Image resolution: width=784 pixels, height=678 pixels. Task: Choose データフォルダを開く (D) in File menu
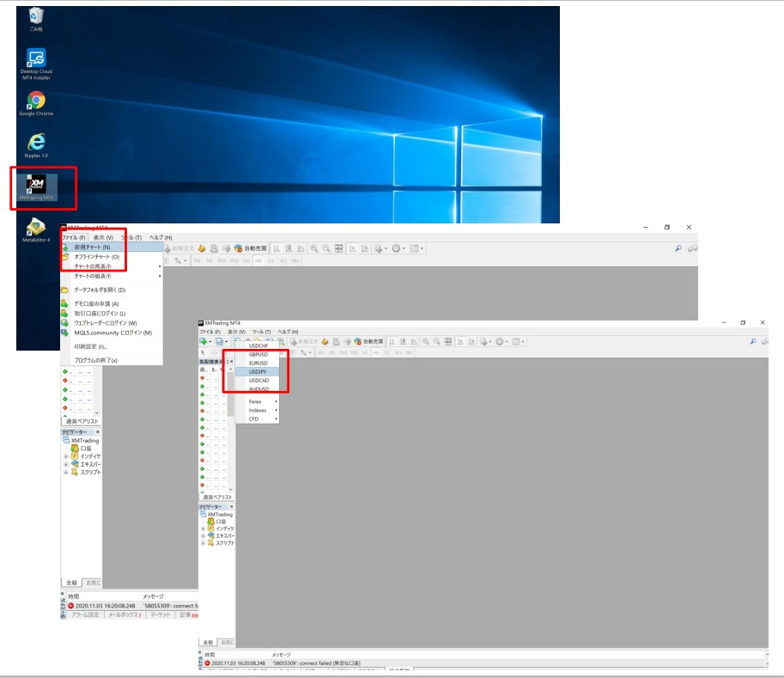coord(112,290)
